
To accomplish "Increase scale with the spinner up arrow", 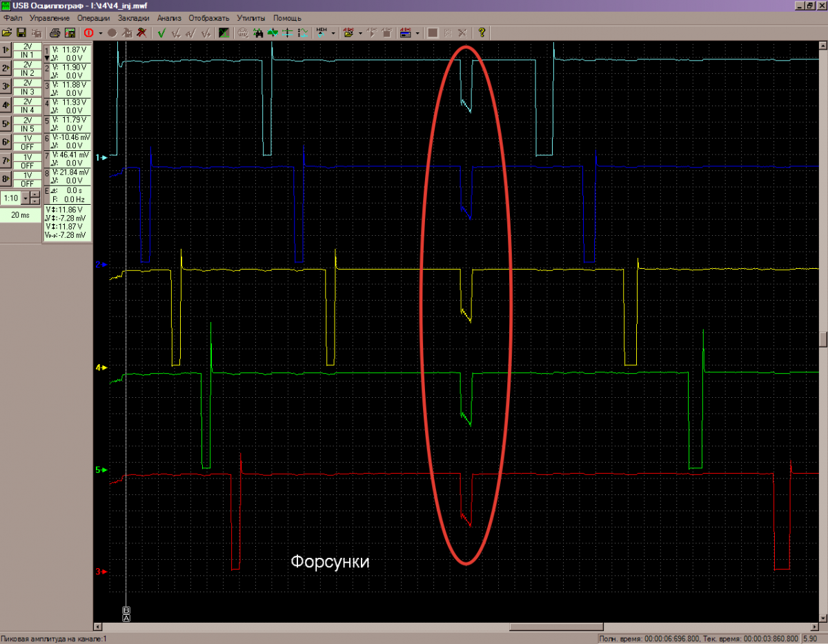I will click(34, 195).
